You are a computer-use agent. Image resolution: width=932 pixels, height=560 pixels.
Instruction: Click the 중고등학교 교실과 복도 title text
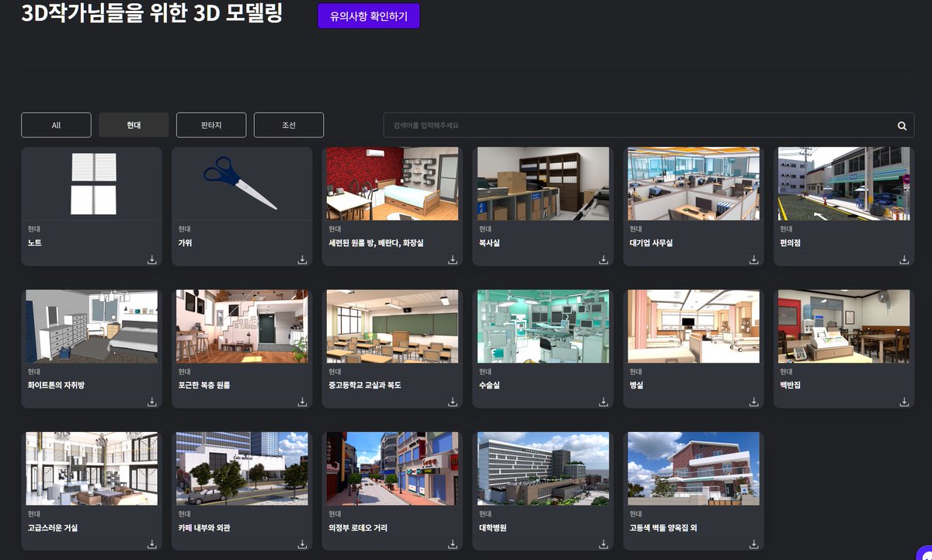364,385
